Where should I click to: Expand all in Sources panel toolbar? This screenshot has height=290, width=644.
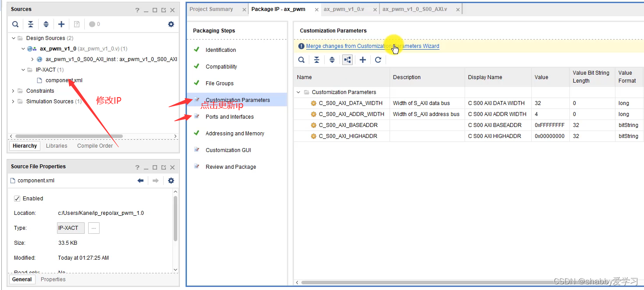[x=46, y=24]
